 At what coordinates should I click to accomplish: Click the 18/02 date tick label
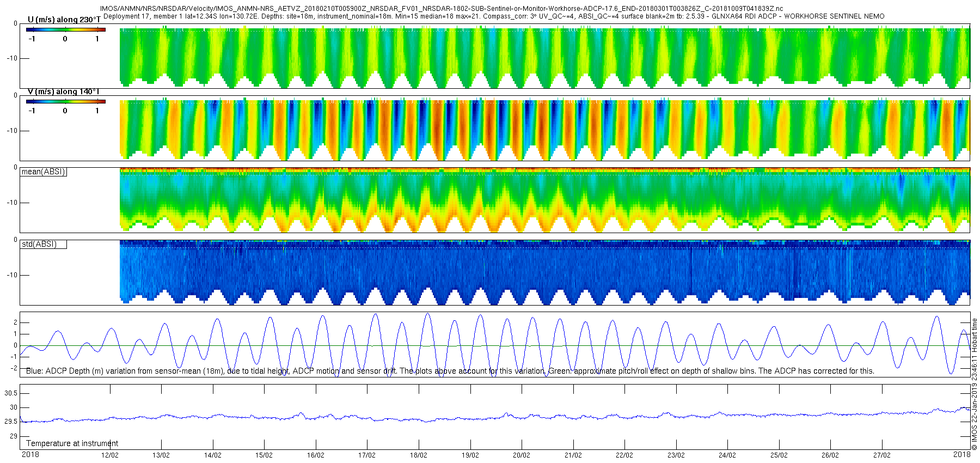point(419,455)
